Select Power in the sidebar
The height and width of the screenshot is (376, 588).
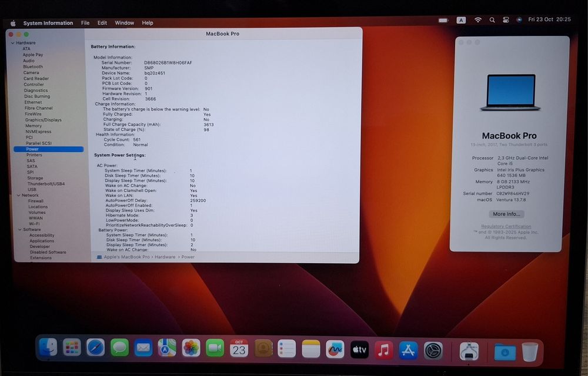[49, 149]
